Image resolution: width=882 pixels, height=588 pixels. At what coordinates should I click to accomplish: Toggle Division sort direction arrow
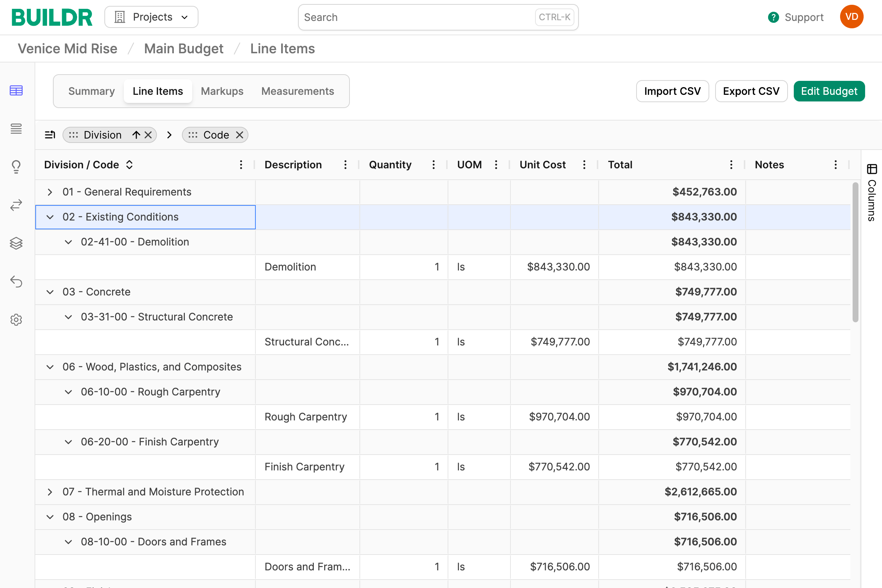(136, 135)
